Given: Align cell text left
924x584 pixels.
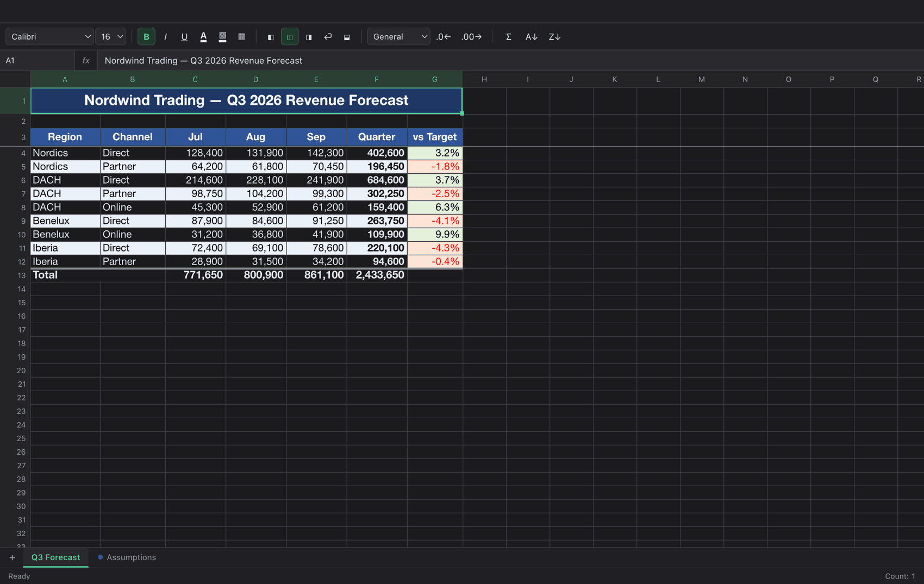Looking at the screenshot, I should (x=271, y=36).
